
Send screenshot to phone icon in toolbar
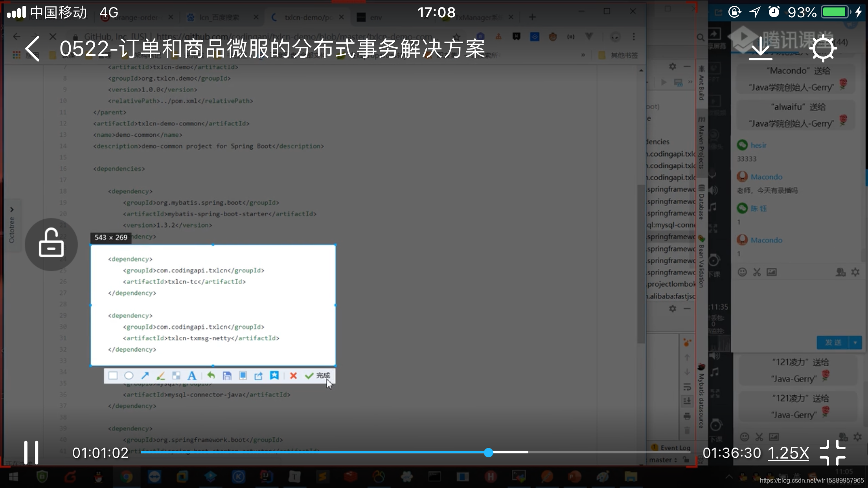(243, 376)
